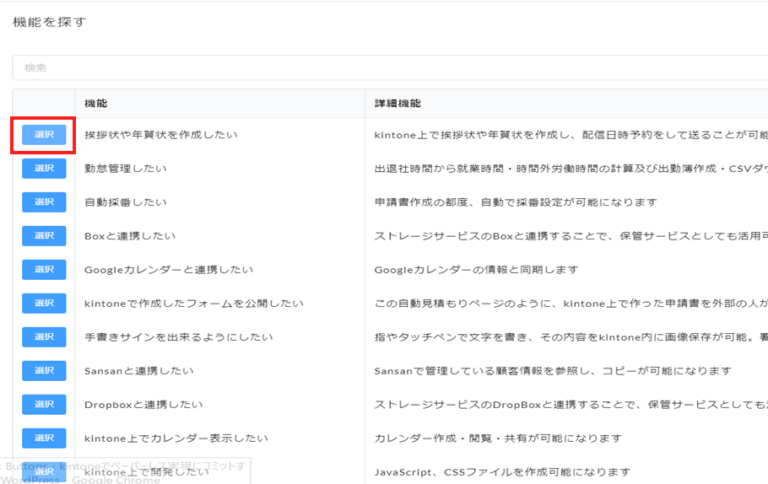Select the 自動採番したい feature via its 選択 button
Viewport: 768px width, 484px height.
pyautogui.click(x=44, y=202)
